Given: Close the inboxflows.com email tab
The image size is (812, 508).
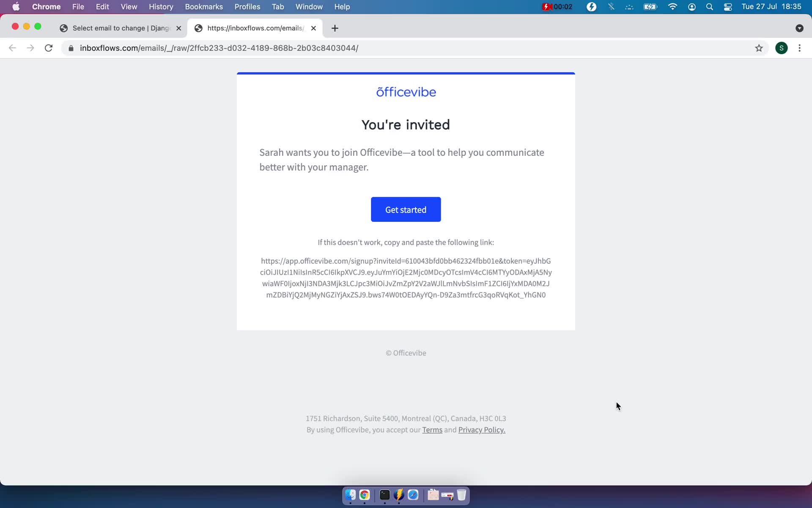Looking at the screenshot, I should pos(313,28).
